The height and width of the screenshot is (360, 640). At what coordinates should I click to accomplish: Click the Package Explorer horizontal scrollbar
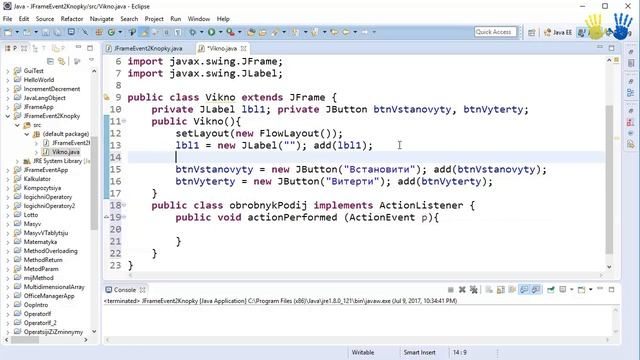pyautogui.click(x=25, y=340)
